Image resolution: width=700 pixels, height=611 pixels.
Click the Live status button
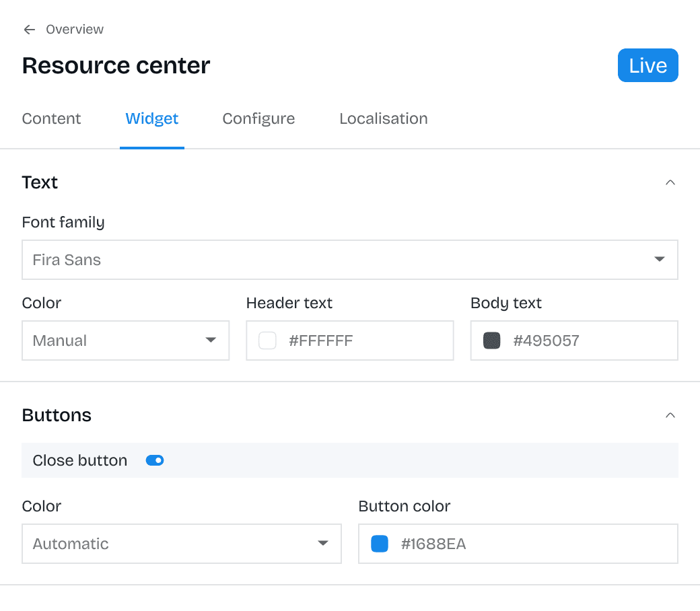point(647,65)
